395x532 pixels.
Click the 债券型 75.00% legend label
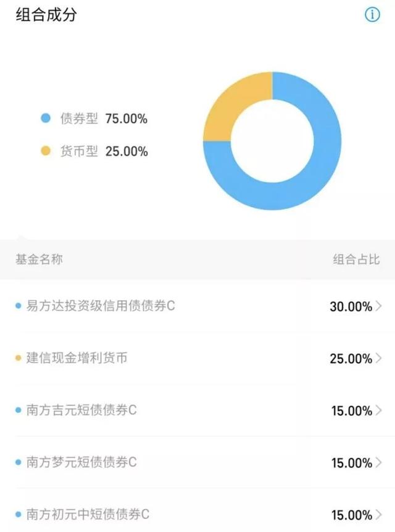104,119
